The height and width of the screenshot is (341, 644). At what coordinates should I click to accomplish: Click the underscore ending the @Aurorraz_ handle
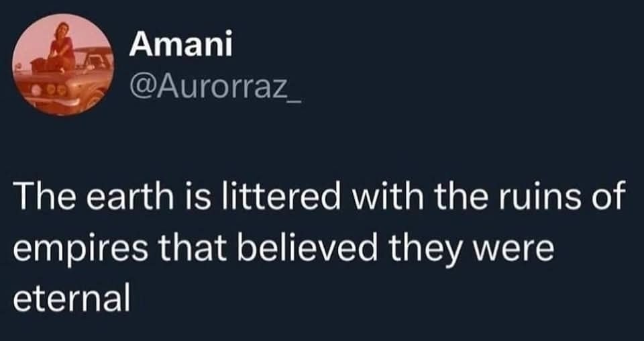pos(294,93)
